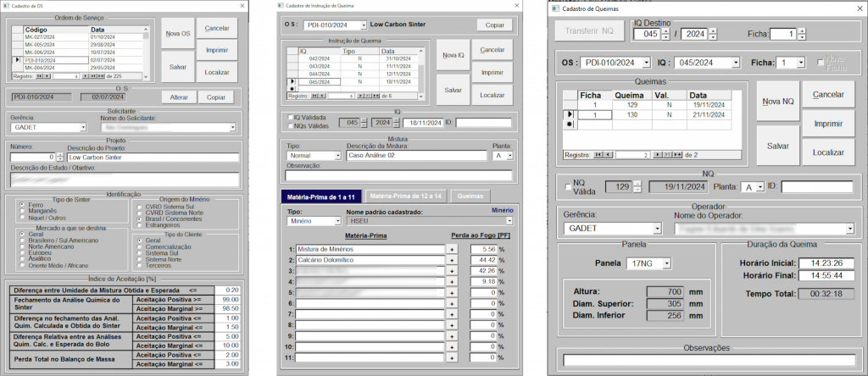
Task: Click the plus button beside Calcário Dolomítico
Action: tap(452, 260)
